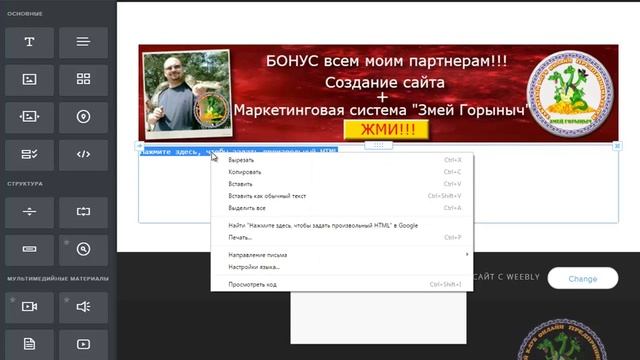Expand Направление письма submenu
Viewport: 640px width, 360px height.
342,255
